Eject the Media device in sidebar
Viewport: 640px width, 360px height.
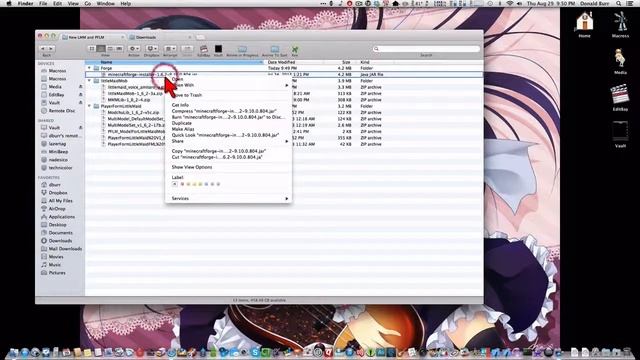(80, 87)
